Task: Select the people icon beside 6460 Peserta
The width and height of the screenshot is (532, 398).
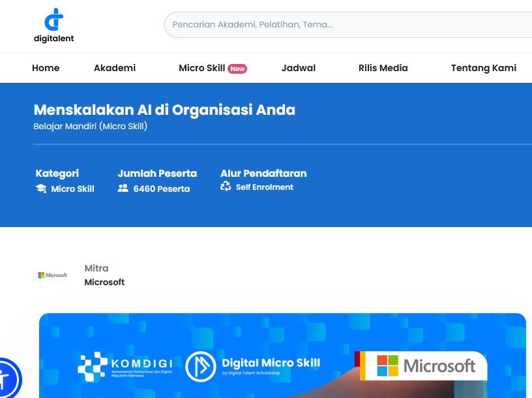Action: [123, 188]
